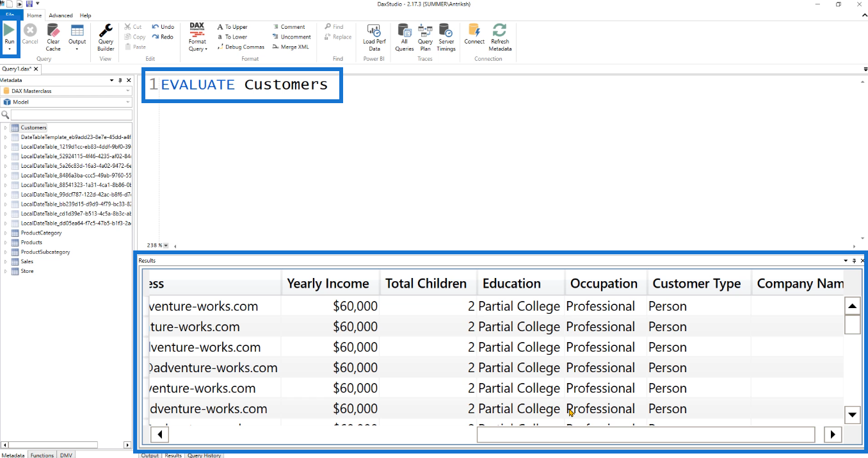Click results scrollbar up arrow

click(852, 306)
